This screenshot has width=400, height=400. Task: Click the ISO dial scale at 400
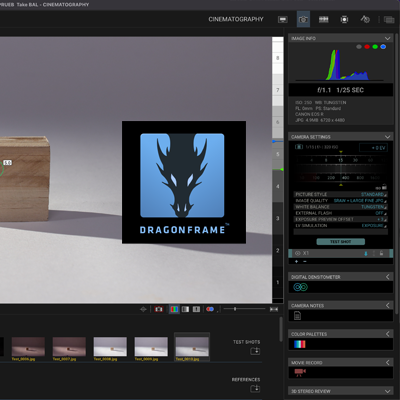point(346,178)
